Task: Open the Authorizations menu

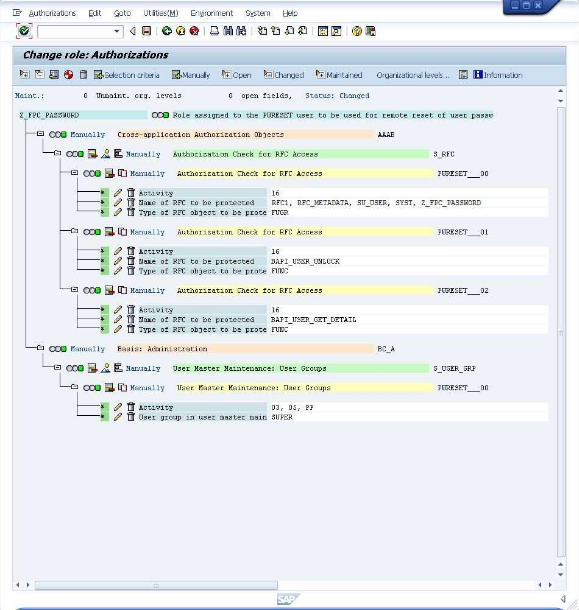Action: (52, 13)
